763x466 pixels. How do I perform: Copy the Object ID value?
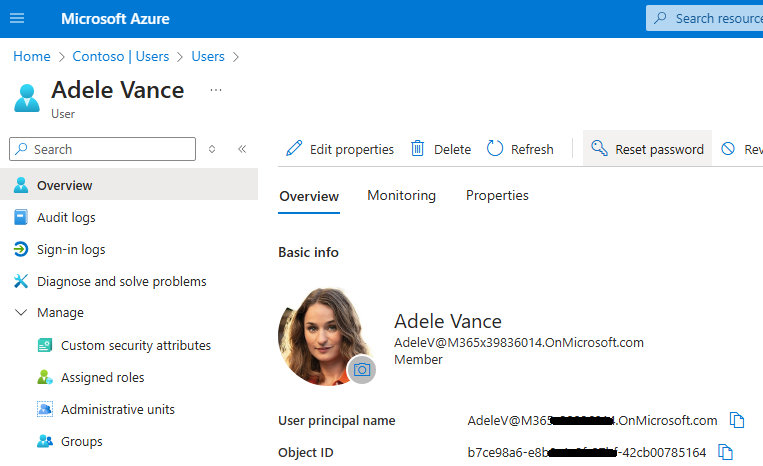tap(725, 452)
